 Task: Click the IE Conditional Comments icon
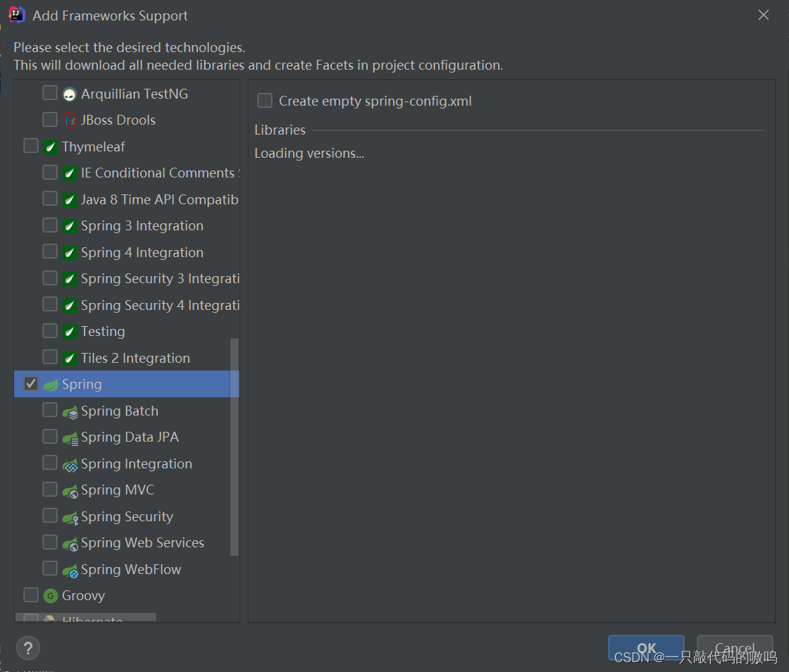point(70,173)
